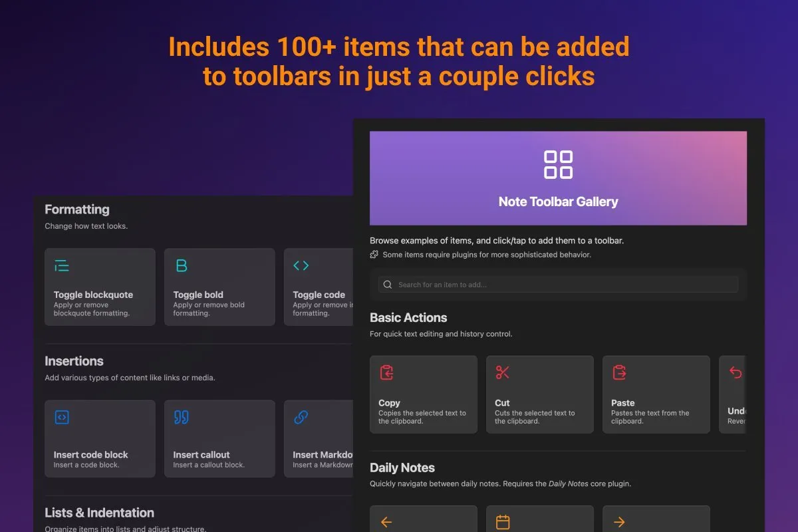This screenshot has height=532, width=798.
Task: Click 'Pastes the text from the clipboard' text
Action: coord(650,417)
